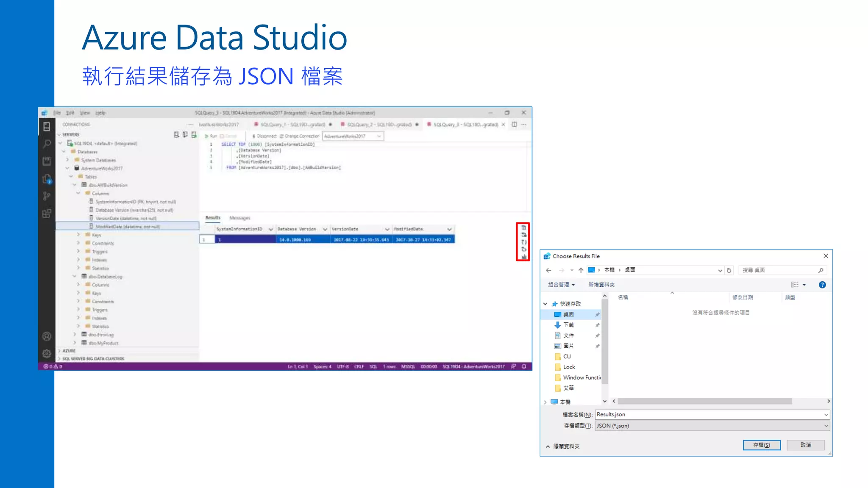
Task: Open the Edit menu
Action: [x=70, y=113]
